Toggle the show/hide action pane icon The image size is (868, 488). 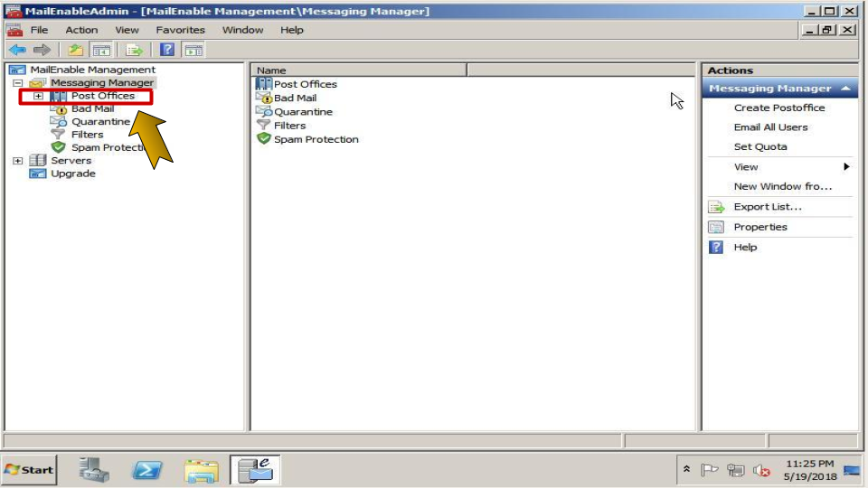[193, 51]
